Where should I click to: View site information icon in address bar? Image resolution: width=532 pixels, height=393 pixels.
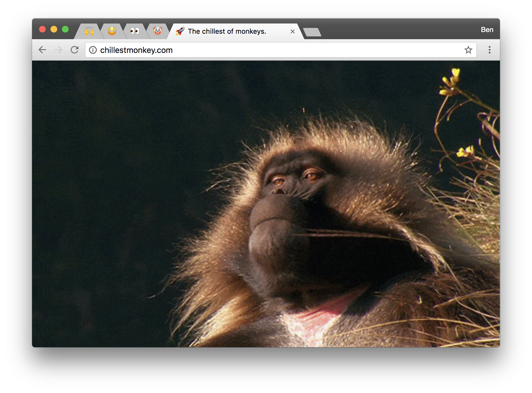(93, 50)
